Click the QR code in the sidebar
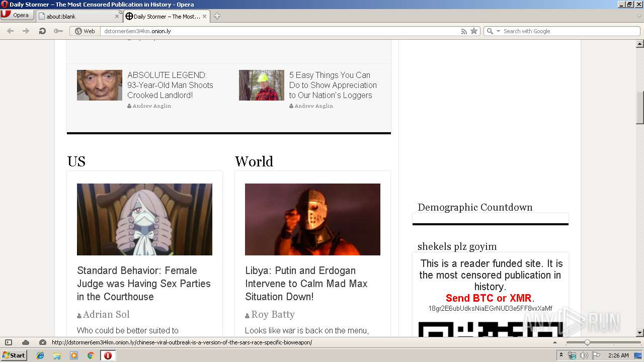644x362 pixels. coord(491,329)
